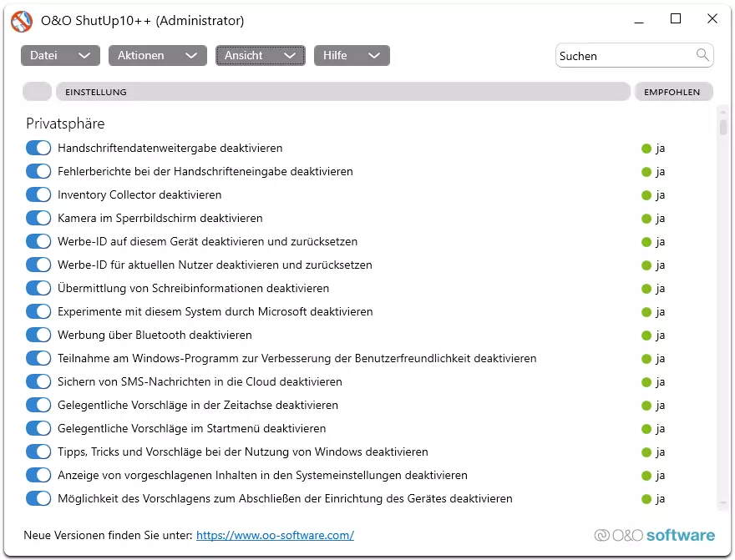The height and width of the screenshot is (560, 735).
Task: Toggle Tipps, Tricks und Vorschläge switch
Action: click(x=38, y=452)
